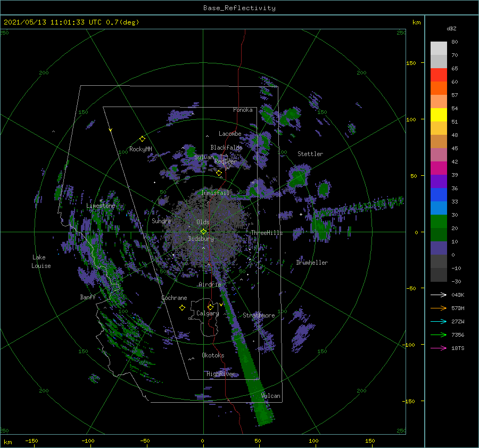Click the magenta 18TS arrow in legend

(439, 348)
